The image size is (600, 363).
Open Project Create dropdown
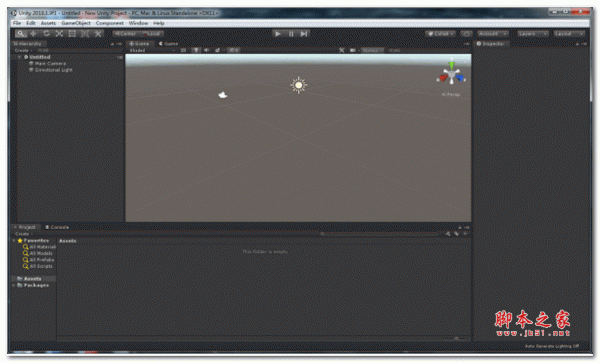tap(23, 234)
